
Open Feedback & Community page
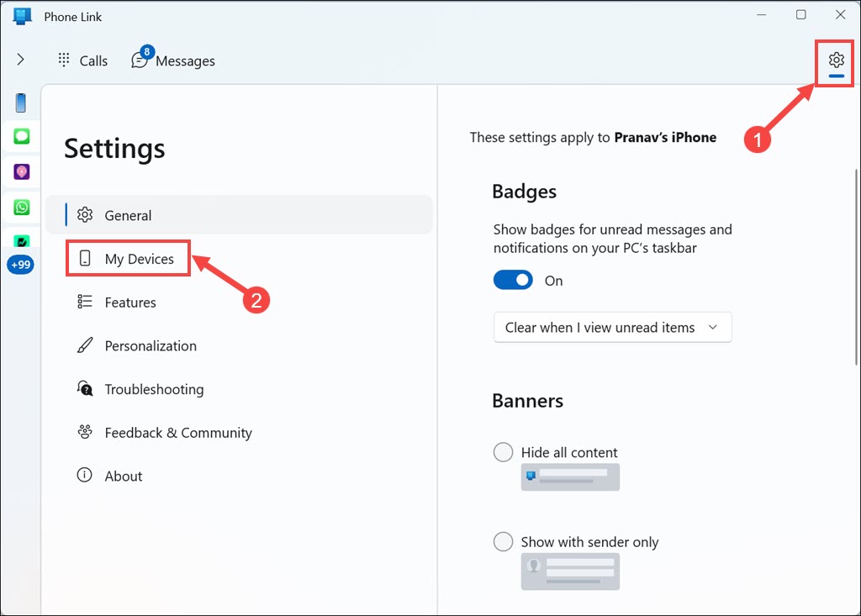[x=177, y=433]
